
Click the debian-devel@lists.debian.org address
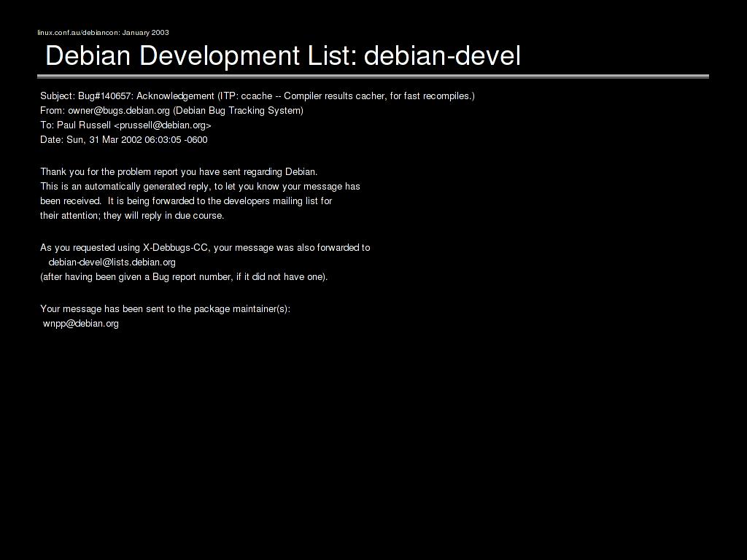[x=112, y=262]
